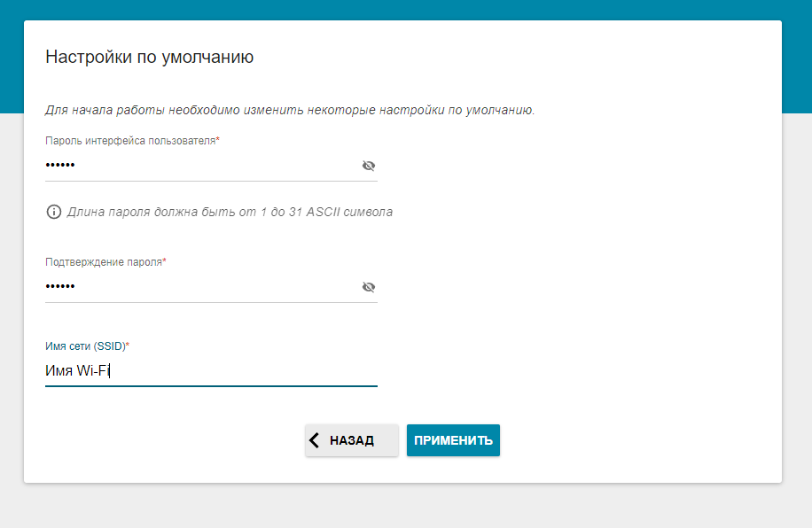Click the empty gray area below the settings card
Screen dimensions: 812x528
[406, 506]
